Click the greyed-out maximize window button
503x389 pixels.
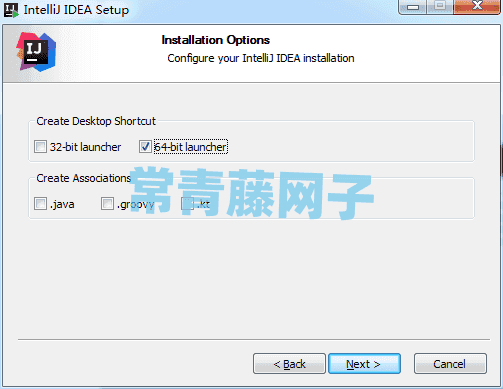(x=440, y=7)
